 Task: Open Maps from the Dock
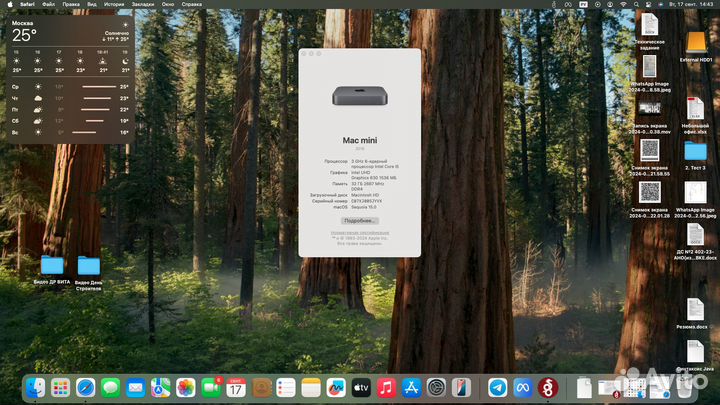click(x=161, y=388)
